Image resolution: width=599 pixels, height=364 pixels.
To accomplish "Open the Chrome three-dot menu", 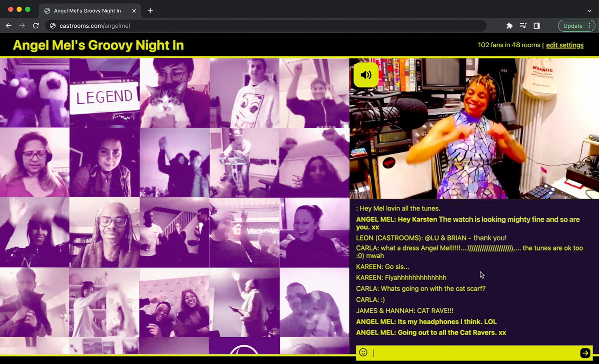I will click(x=590, y=26).
